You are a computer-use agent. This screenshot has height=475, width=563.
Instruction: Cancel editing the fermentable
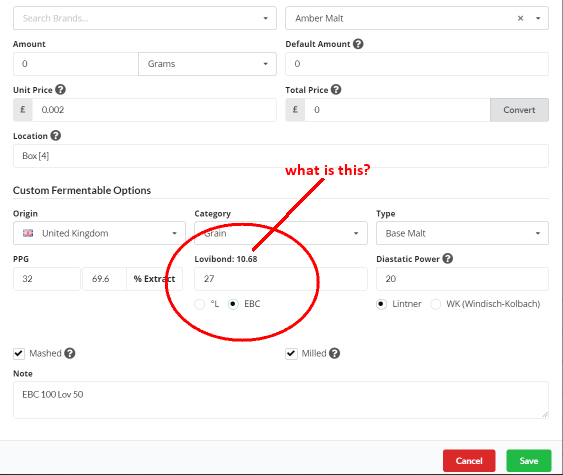tap(469, 461)
